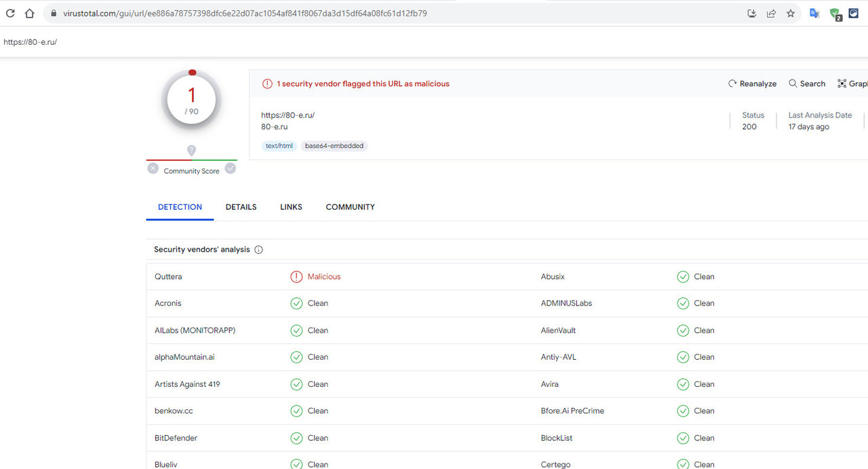Click the Antiy-AVL vendor name
868x469 pixels.
pos(559,357)
